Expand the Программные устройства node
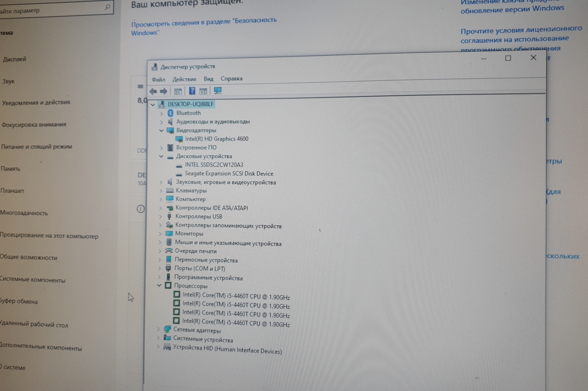This screenshot has width=588, height=391. [x=159, y=277]
